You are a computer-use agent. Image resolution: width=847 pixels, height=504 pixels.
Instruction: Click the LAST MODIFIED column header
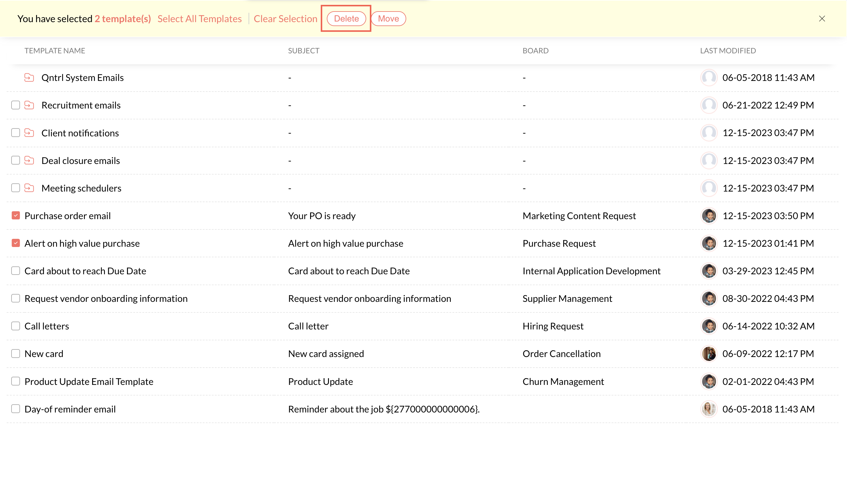pyautogui.click(x=728, y=51)
